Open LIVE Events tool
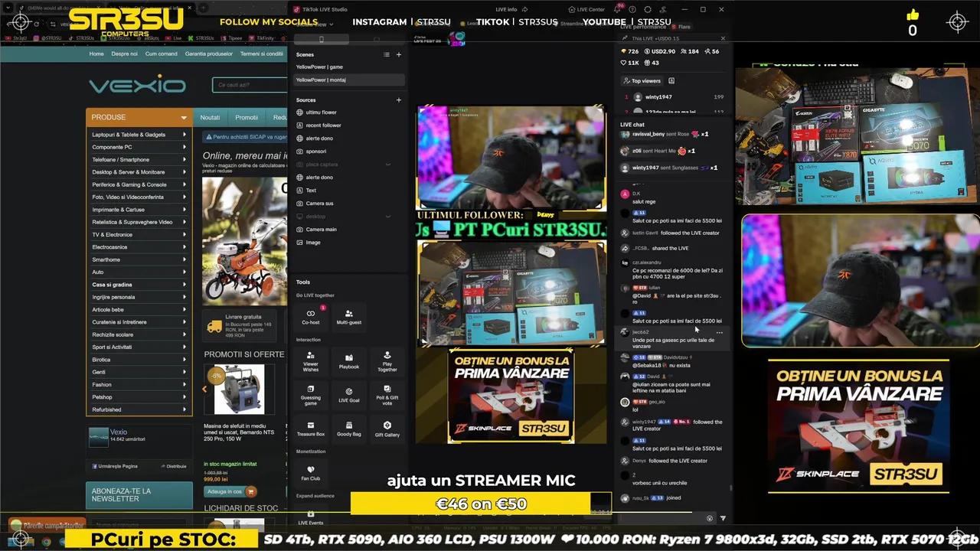 311,517
